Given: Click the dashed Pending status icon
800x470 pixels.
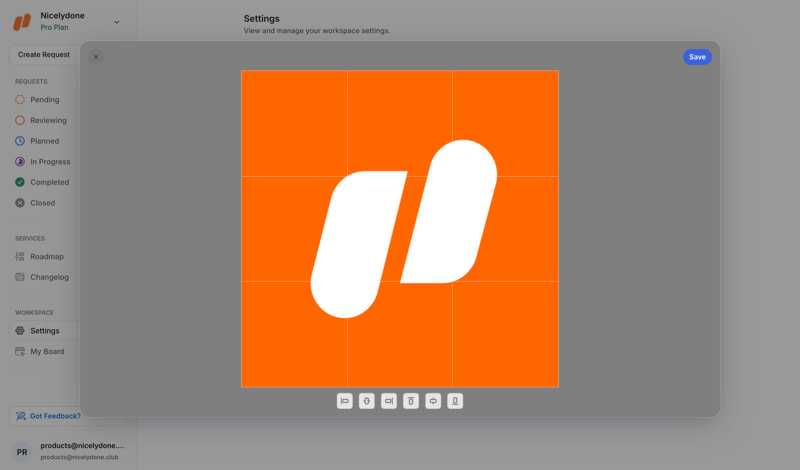Looking at the screenshot, I should pyautogui.click(x=20, y=100).
